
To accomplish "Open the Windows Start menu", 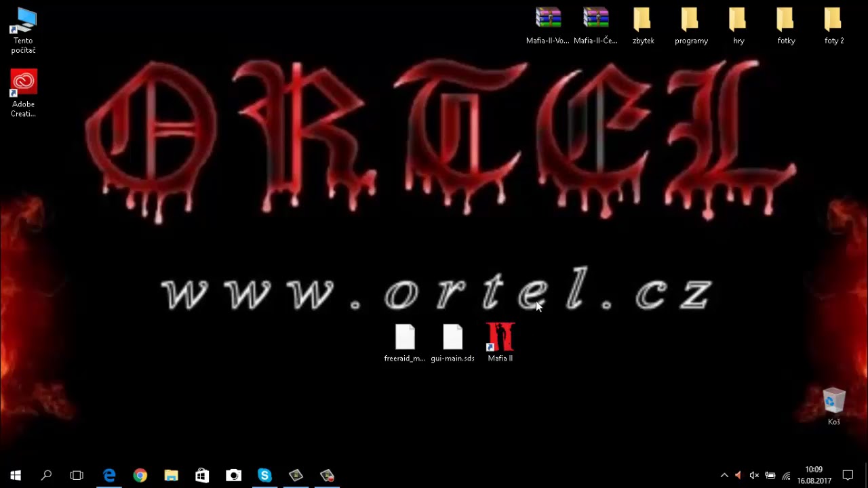I will (16, 475).
